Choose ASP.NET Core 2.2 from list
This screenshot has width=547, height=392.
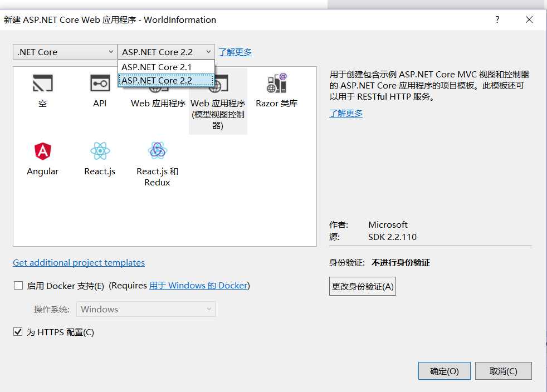pos(166,81)
